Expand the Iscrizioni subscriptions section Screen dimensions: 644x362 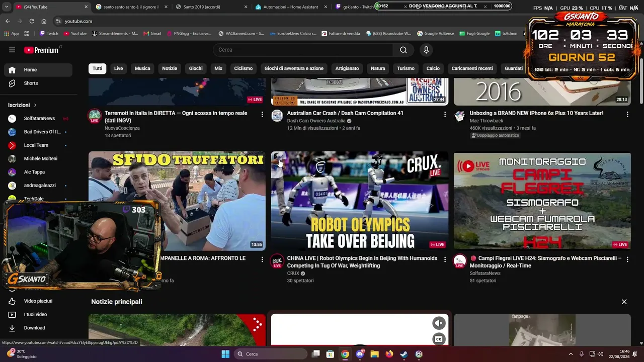[x=23, y=105]
